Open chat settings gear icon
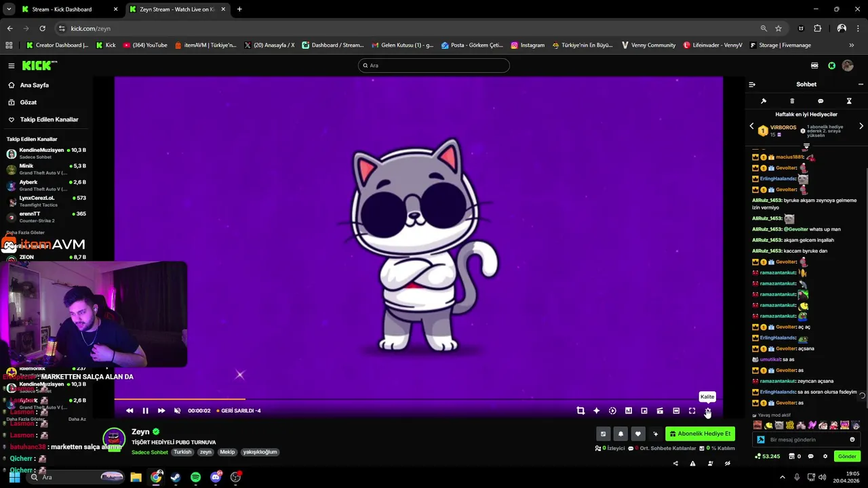 click(825, 456)
